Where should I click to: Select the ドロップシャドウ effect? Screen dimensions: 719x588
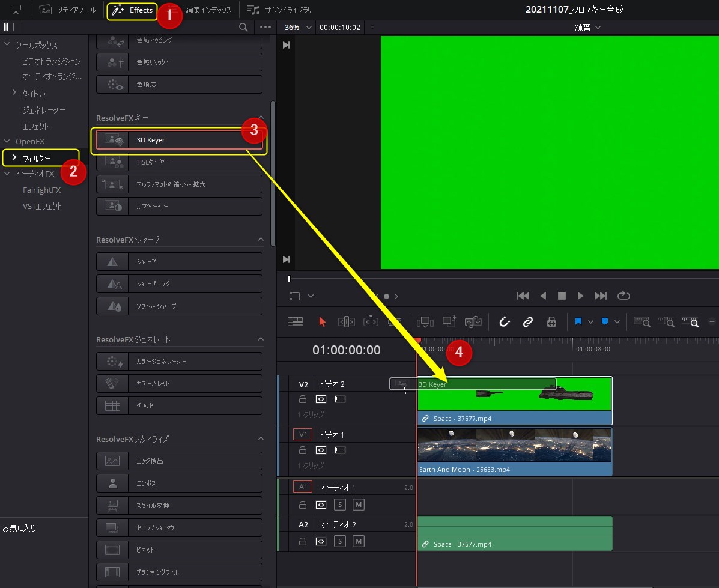pos(179,527)
